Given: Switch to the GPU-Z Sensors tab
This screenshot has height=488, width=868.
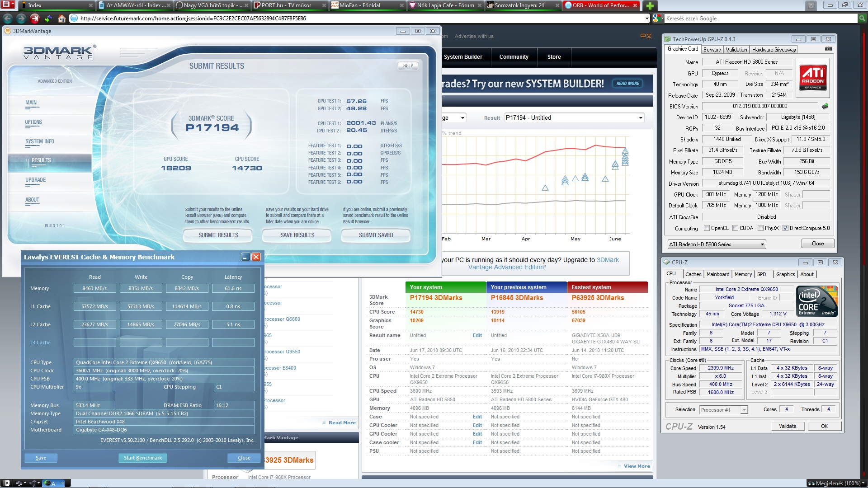Looking at the screenshot, I should (712, 50).
